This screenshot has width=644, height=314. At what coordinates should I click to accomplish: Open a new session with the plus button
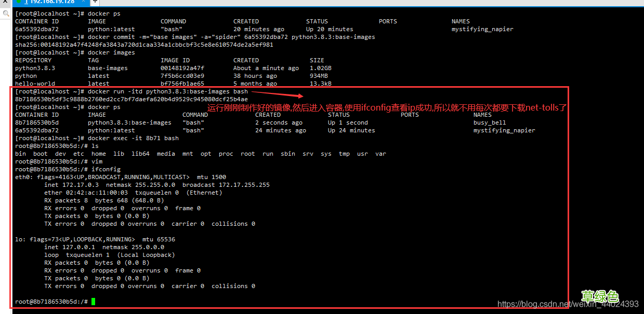95,3
